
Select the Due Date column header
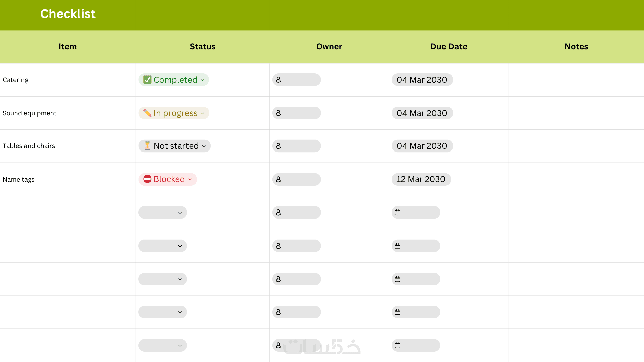pyautogui.click(x=448, y=47)
